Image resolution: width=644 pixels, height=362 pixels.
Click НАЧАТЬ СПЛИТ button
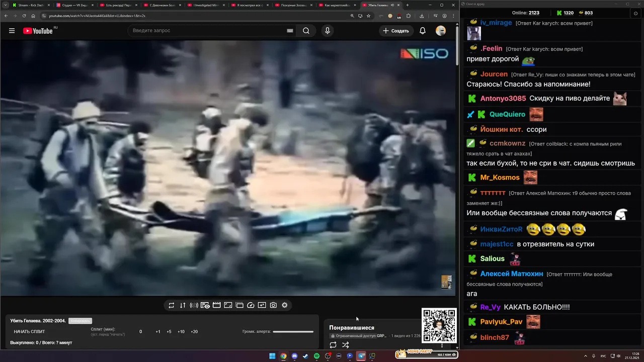coord(29,332)
